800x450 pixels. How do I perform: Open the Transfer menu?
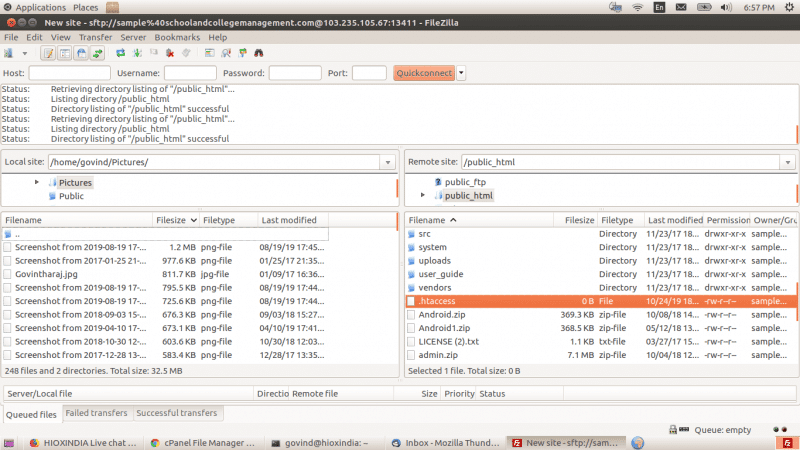pyautogui.click(x=95, y=37)
